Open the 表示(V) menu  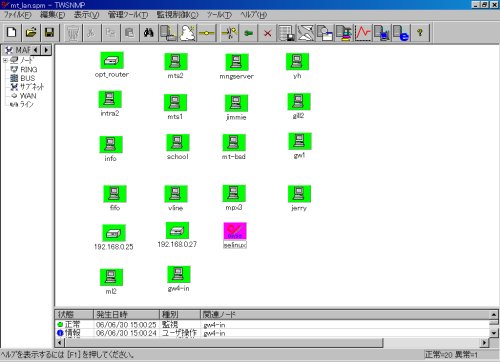tap(86, 15)
